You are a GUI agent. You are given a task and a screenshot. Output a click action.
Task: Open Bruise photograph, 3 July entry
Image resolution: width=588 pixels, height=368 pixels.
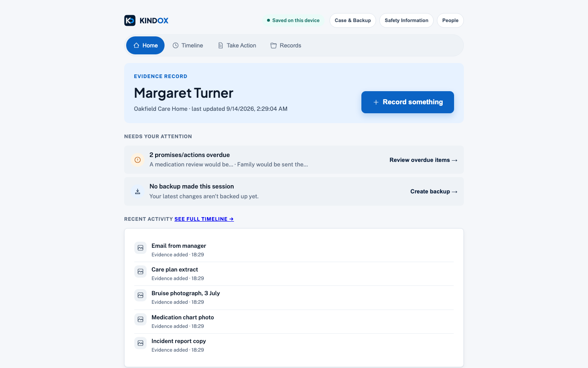tap(294, 297)
